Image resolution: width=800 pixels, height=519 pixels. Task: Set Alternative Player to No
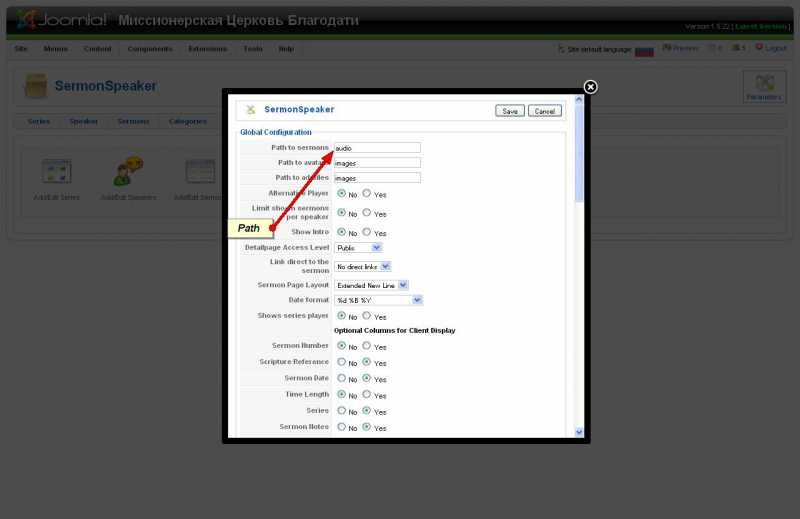341,193
